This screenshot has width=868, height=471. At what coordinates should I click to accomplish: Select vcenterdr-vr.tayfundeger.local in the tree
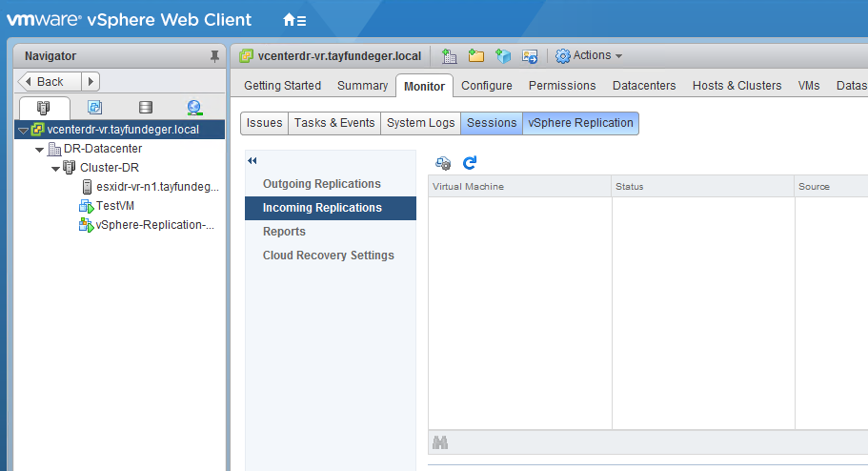(x=123, y=130)
